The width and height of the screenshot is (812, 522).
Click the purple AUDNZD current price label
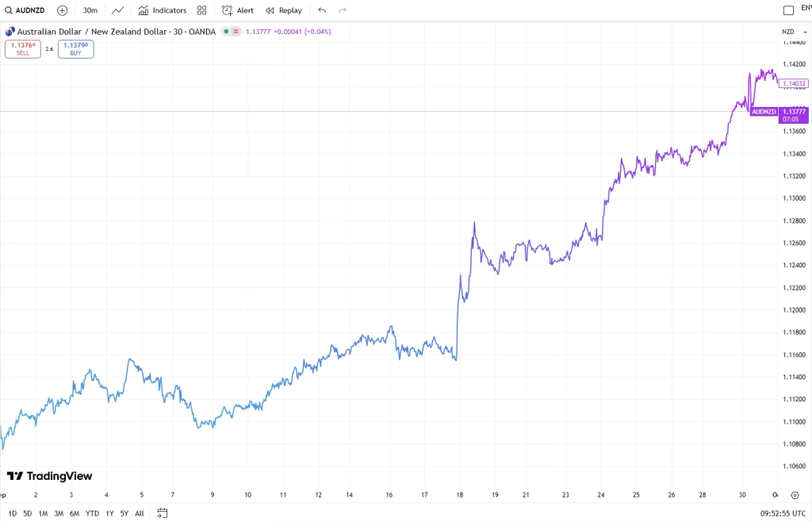764,112
